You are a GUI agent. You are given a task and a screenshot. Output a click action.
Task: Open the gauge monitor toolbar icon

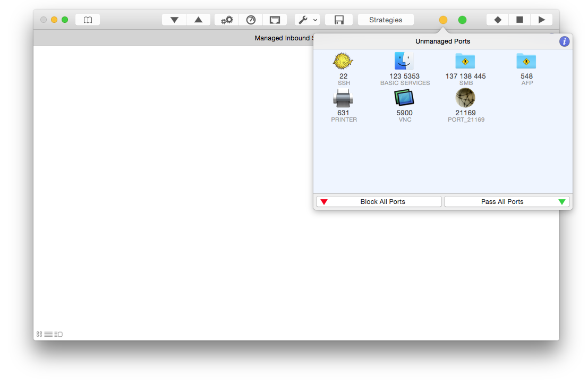[x=251, y=20]
